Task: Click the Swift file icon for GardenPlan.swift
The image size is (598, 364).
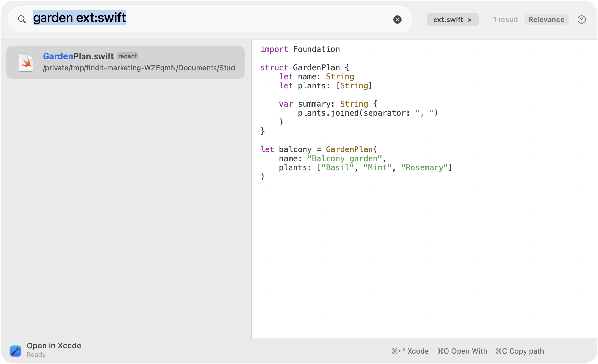Action: [x=26, y=62]
